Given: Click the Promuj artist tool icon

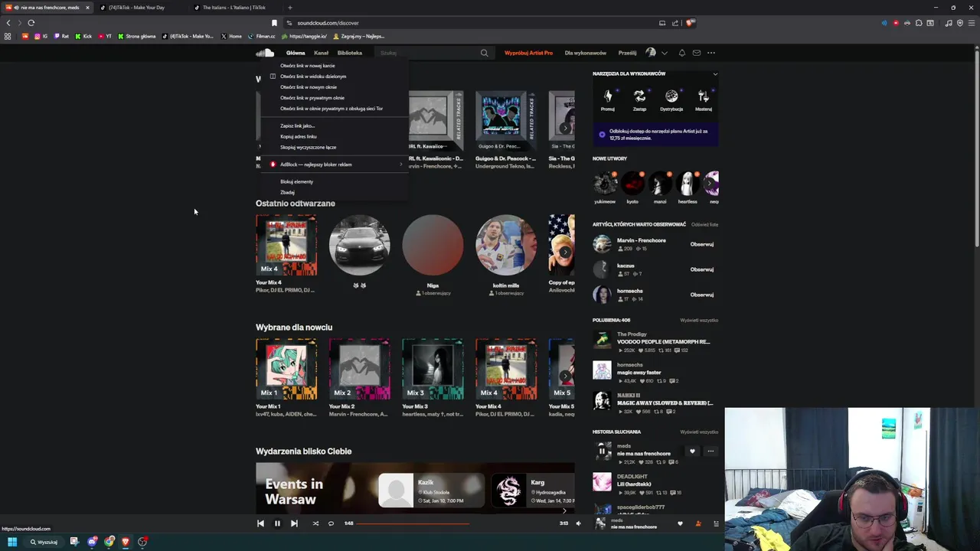Looking at the screenshot, I should [607, 96].
